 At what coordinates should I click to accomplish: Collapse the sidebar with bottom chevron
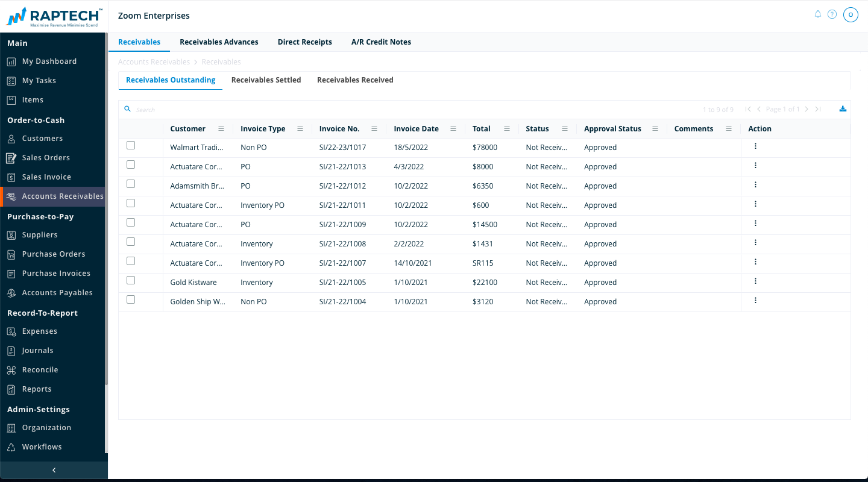pyautogui.click(x=54, y=470)
